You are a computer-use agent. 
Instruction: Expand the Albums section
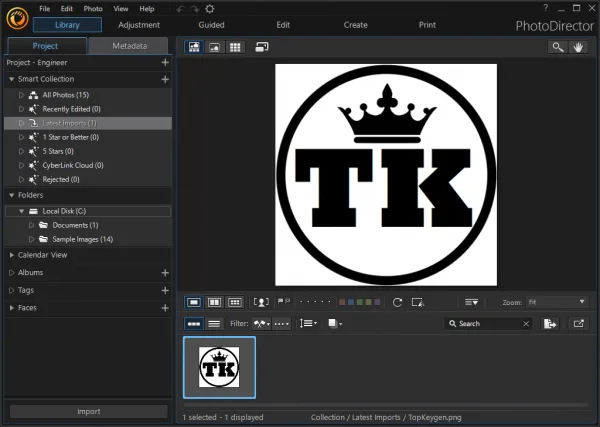tap(11, 273)
